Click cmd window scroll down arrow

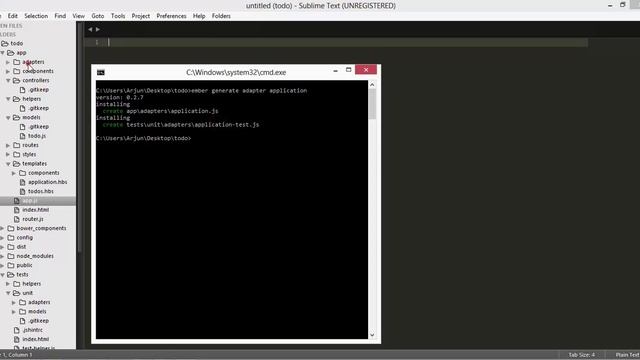(372, 335)
